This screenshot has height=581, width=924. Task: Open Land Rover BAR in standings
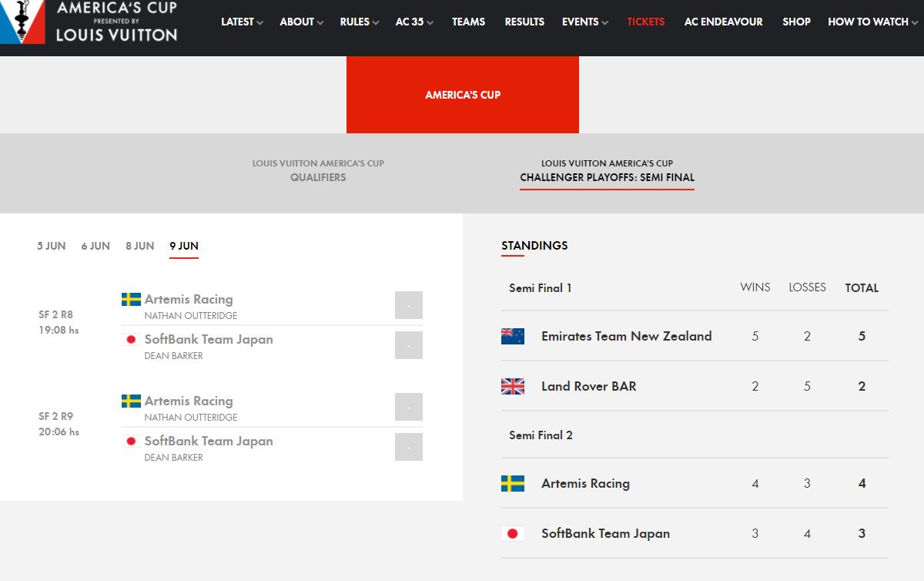pos(589,386)
